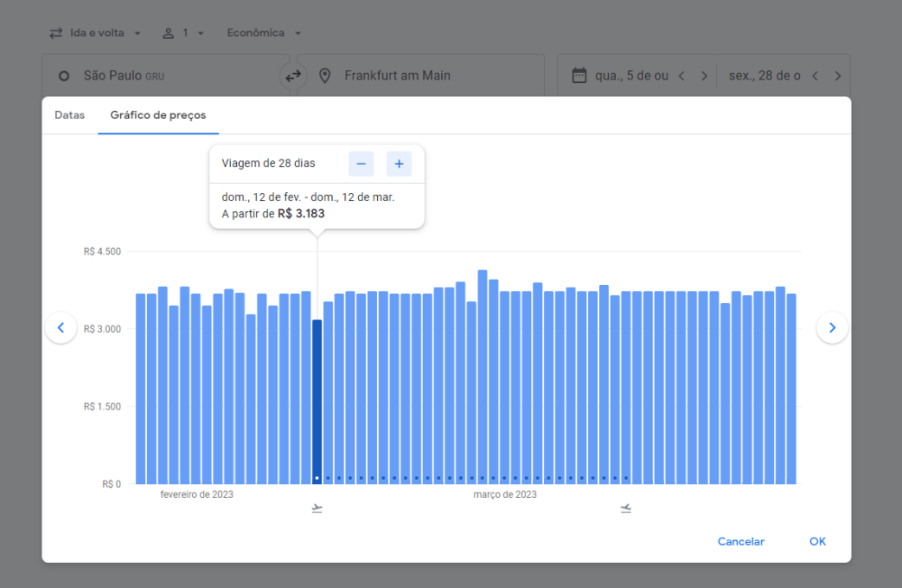Select the tallest price bar in chart
This screenshot has width=902, height=588.
[483, 377]
